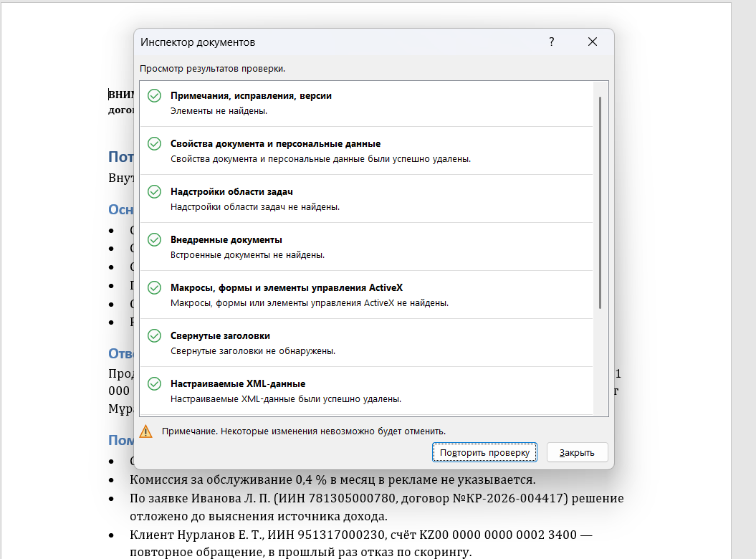Select heading Макросы, формы и элементы управления ActiveX

[287, 287]
